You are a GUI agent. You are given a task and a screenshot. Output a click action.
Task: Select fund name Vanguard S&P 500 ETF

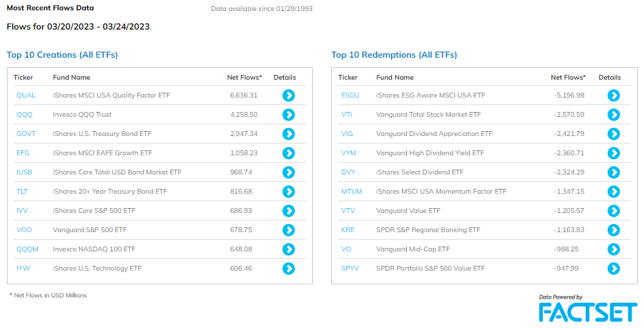[x=90, y=230]
